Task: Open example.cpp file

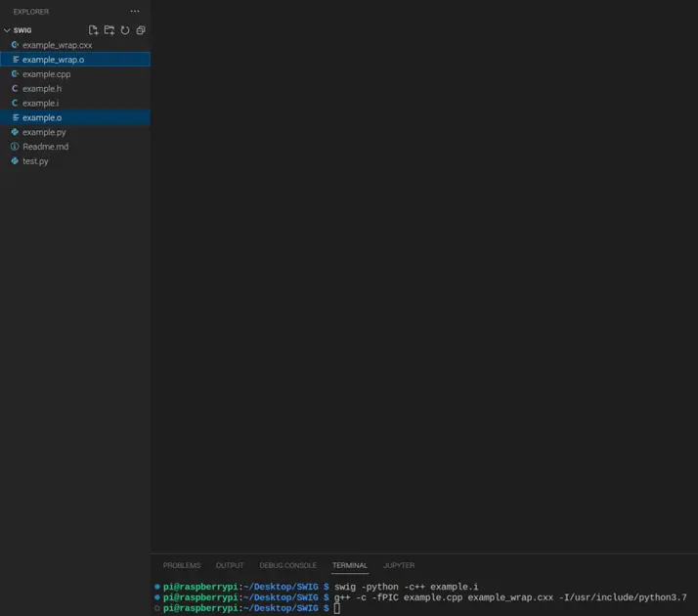Action: [x=75, y=74]
